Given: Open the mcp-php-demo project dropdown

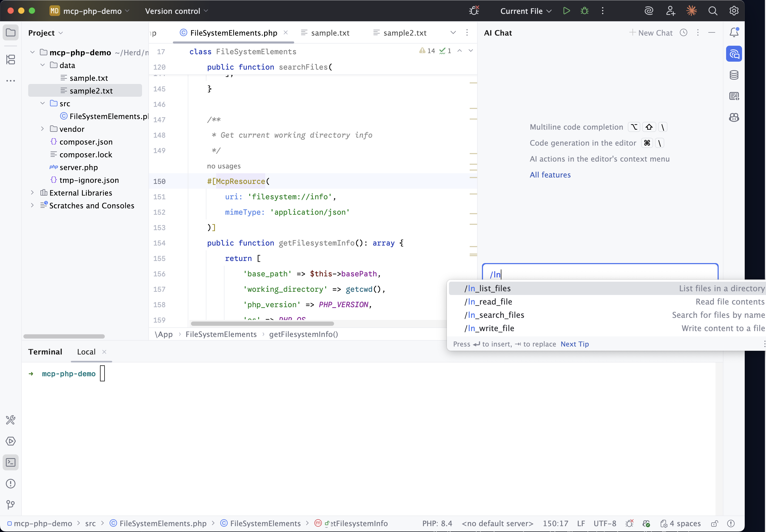Looking at the screenshot, I should (89, 11).
